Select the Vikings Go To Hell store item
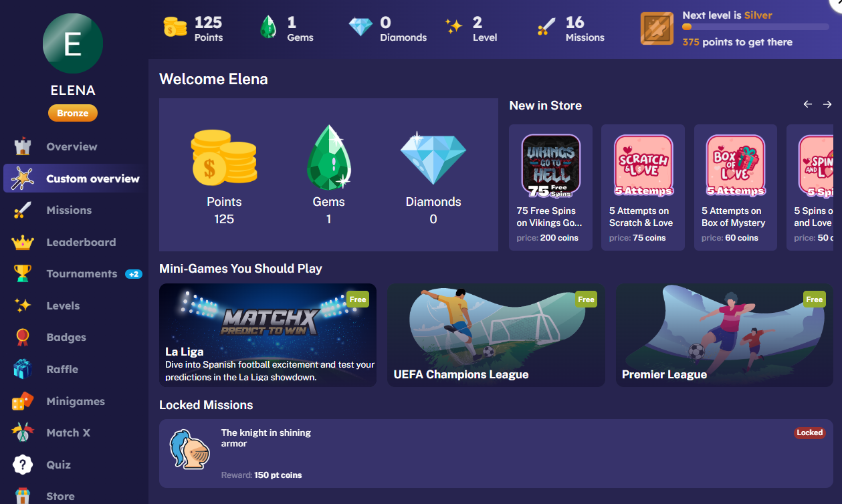Viewport: 842px width, 504px height. point(550,187)
